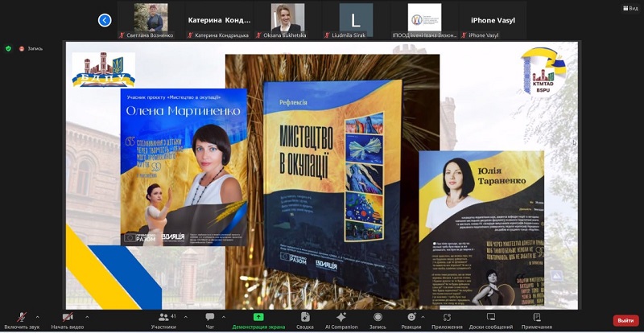Open Примечания notes
This screenshot has width=644, height=333.
(x=536, y=321)
